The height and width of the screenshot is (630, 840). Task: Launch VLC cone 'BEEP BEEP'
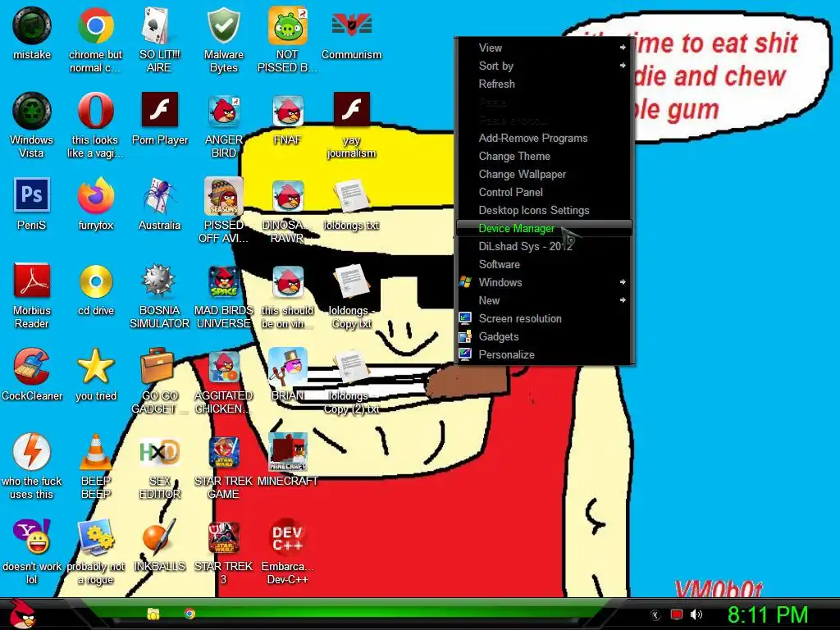tap(95, 452)
